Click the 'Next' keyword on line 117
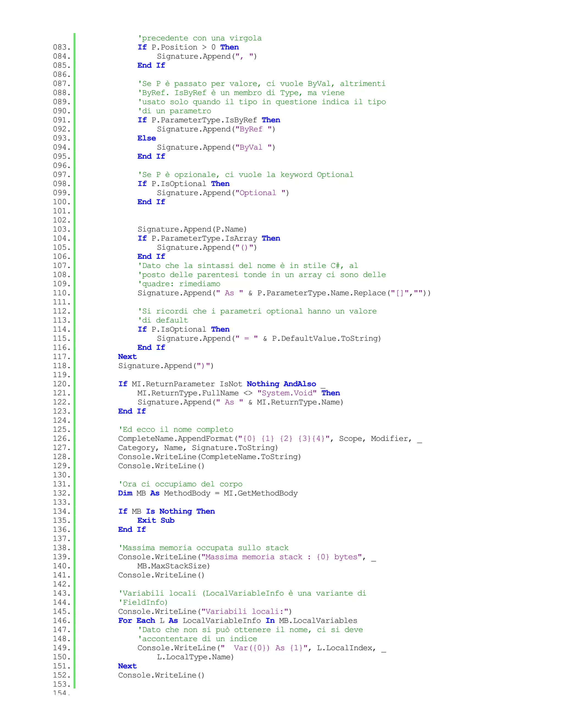563x728 pixels. (x=127, y=357)
